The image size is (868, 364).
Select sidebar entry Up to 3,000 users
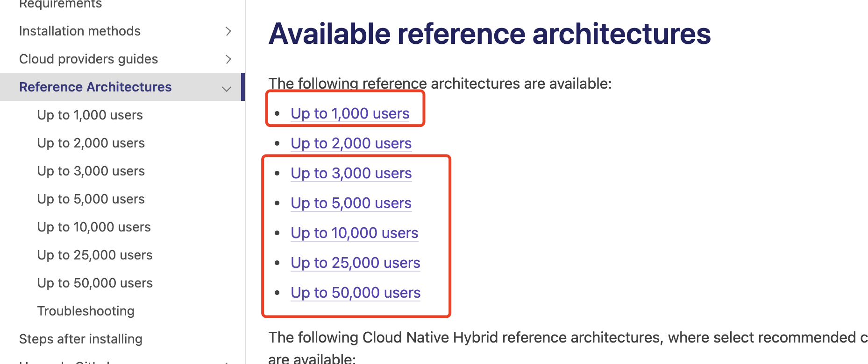click(x=91, y=171)
